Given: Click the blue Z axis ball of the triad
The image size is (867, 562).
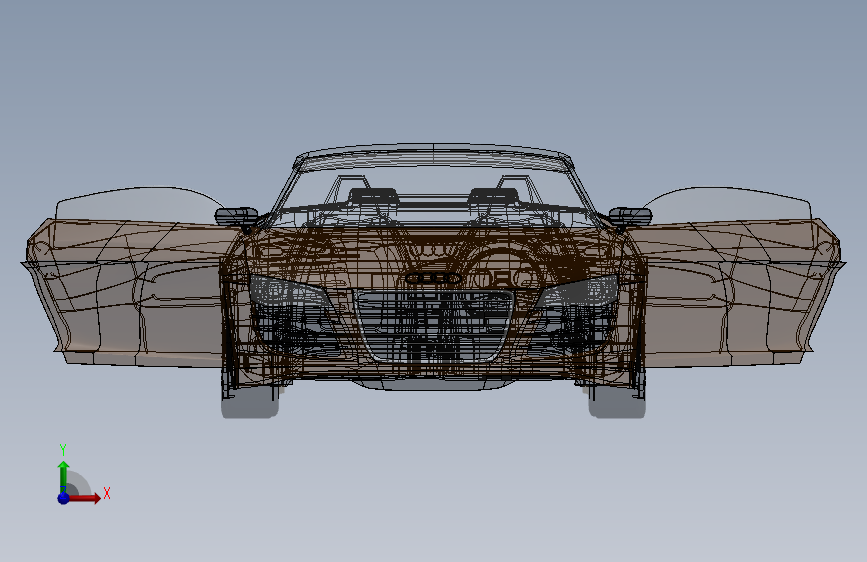Looking at the screenshot, I should click(x=64, y=498).
